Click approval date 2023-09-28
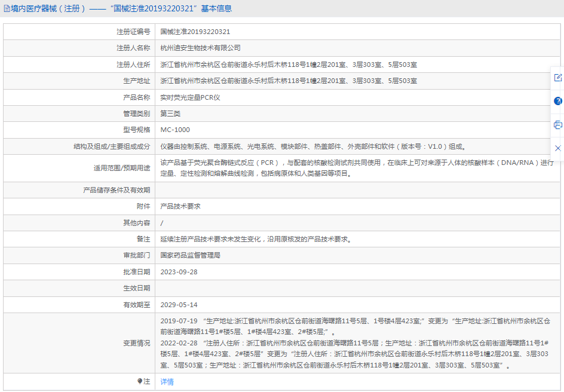The width and height of the screenshot is (564, 392). click(x=179, y=272)
